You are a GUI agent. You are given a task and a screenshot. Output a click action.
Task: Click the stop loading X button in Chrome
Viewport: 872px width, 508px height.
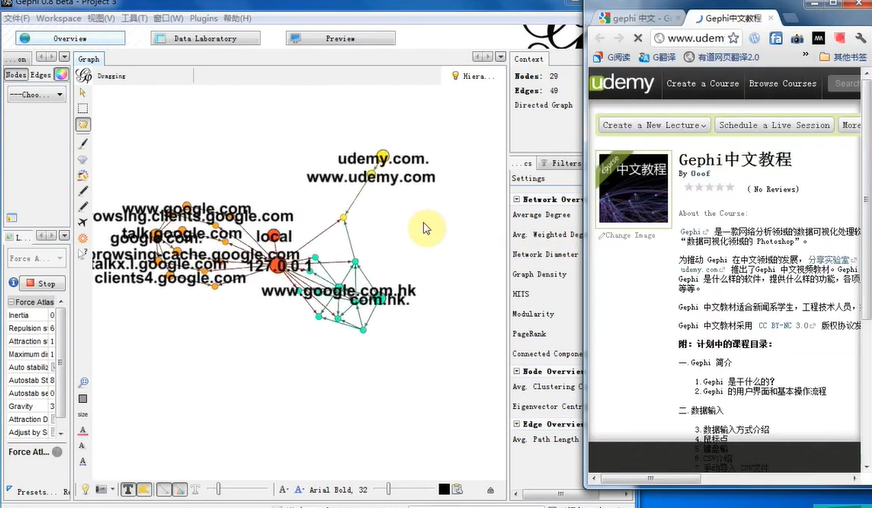point(638,38)
